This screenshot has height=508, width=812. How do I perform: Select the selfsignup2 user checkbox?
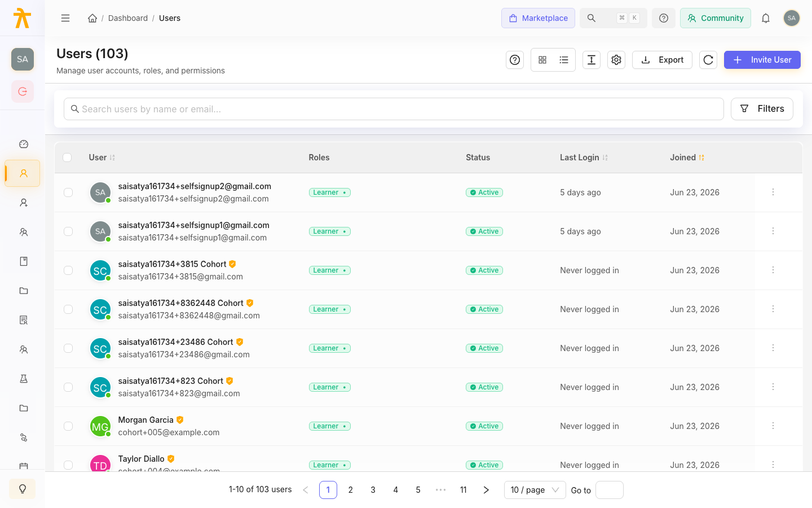tap(68, 192)
